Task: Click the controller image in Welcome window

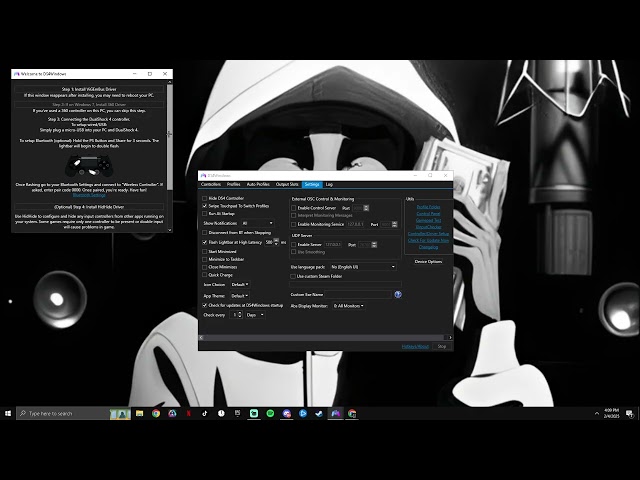Action: [89, 166]
